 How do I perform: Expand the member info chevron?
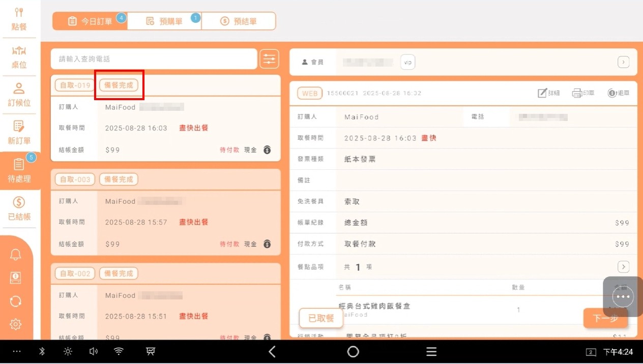[x=623, y=62]
